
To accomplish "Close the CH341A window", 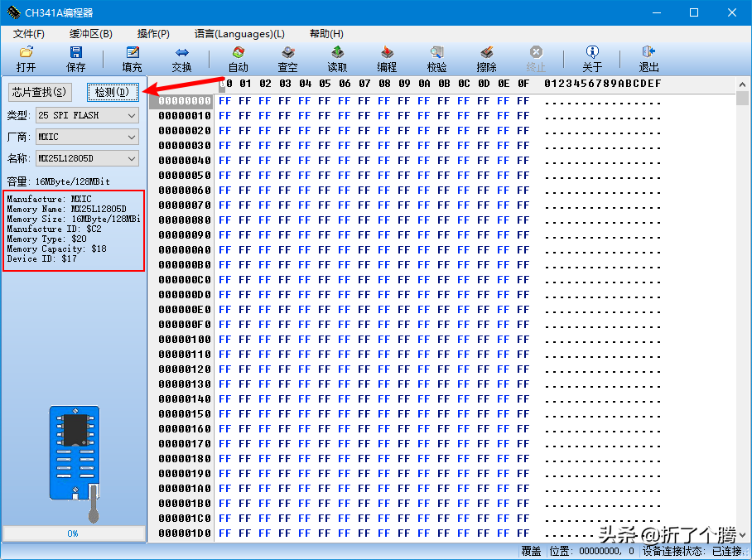I will pyautogui.click(x=732, y=12).
